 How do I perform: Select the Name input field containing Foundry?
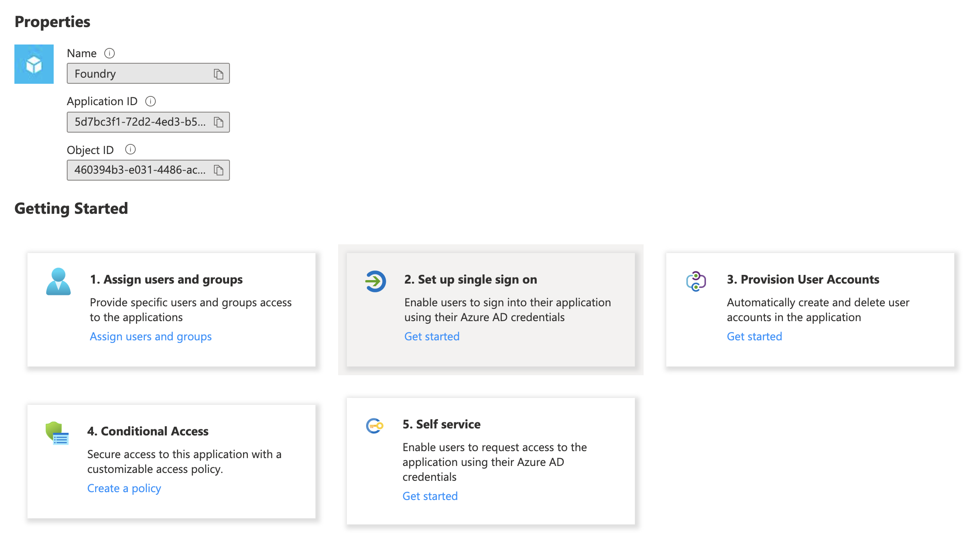pyautogui.click(x=148, y=73)
